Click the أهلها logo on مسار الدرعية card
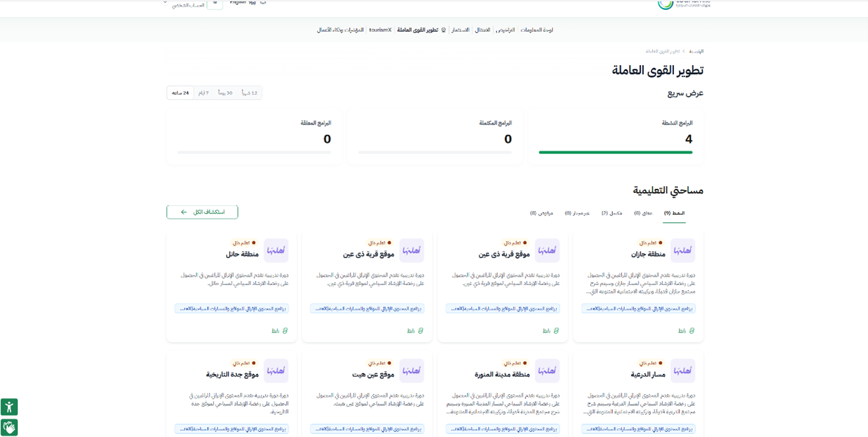 683,371
